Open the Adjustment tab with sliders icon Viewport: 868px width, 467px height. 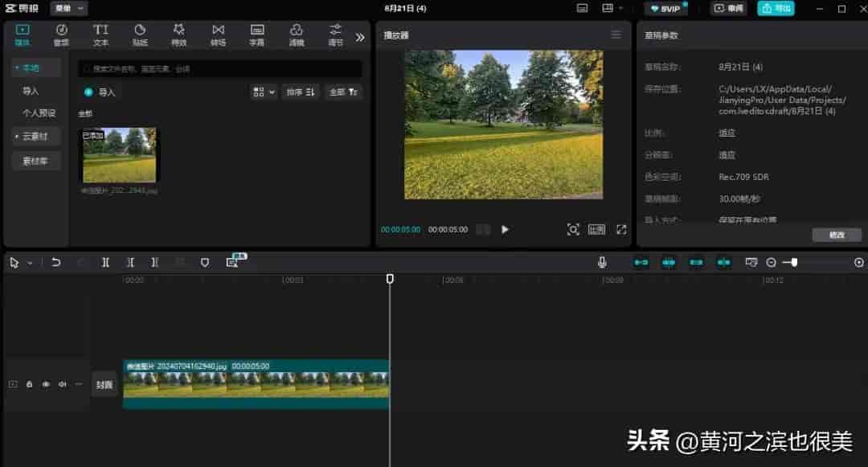tap(335, 35)
